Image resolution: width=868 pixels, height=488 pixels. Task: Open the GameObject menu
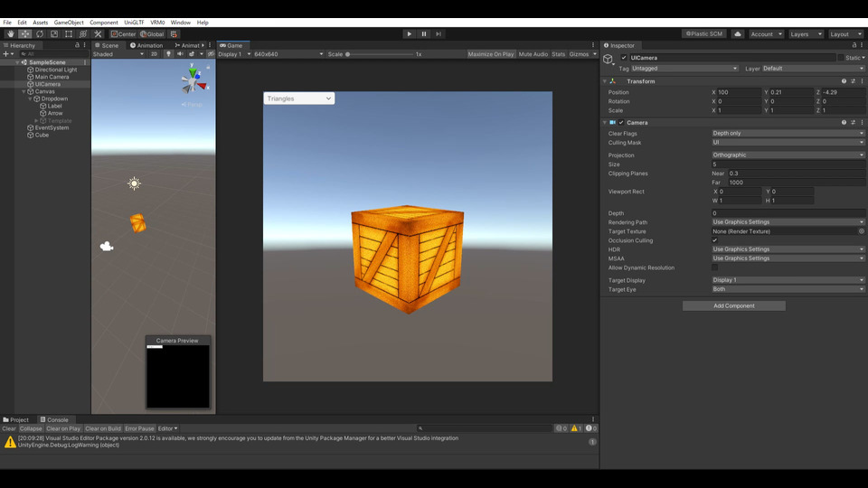tap(69, 23)
